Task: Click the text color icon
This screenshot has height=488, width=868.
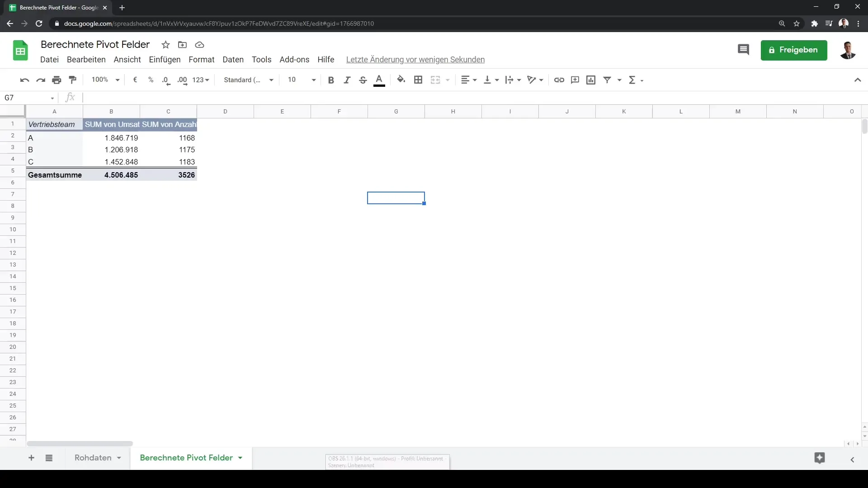Action: [379, 79]
